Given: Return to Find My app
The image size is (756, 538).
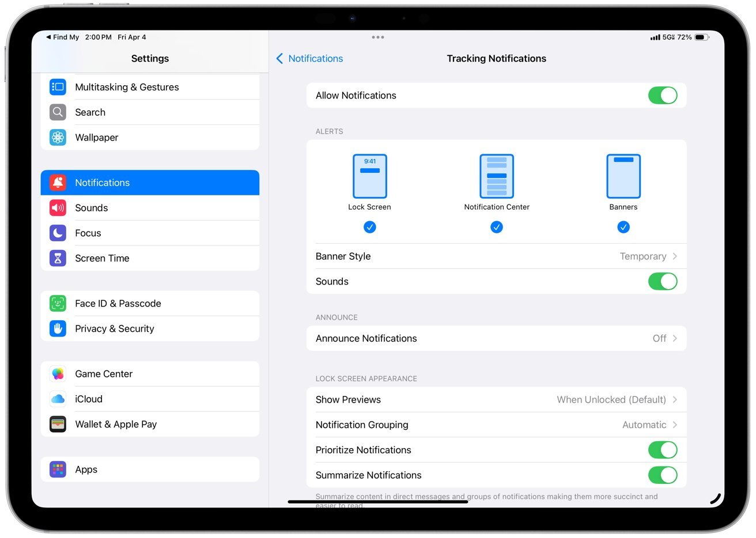Looking at the screenshot, I should tap(63, 37).
